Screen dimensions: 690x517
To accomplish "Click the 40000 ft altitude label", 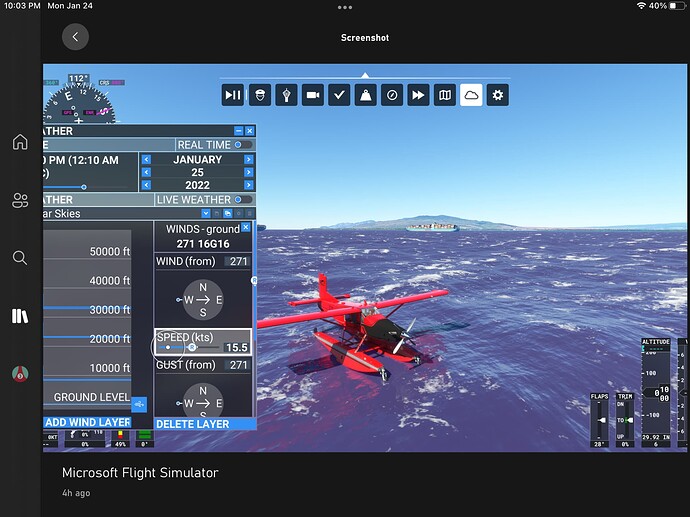I will tap(110, 280).
